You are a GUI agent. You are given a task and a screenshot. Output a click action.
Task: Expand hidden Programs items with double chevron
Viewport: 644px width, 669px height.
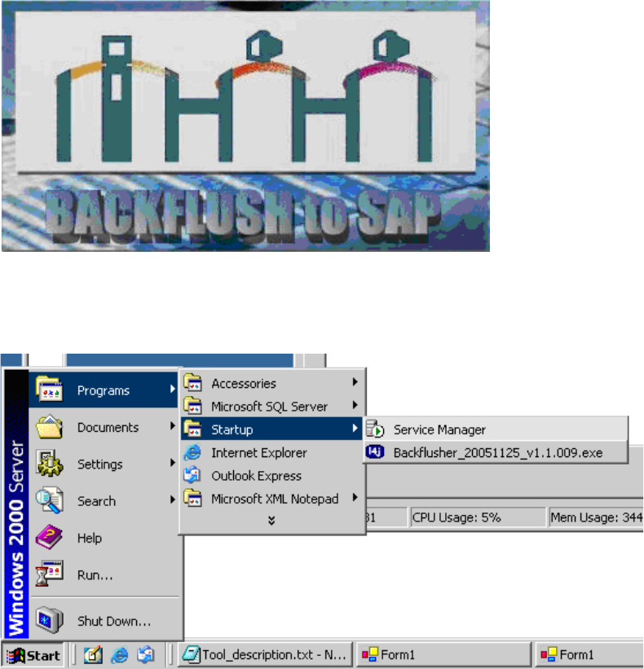[x=271, y=520]
